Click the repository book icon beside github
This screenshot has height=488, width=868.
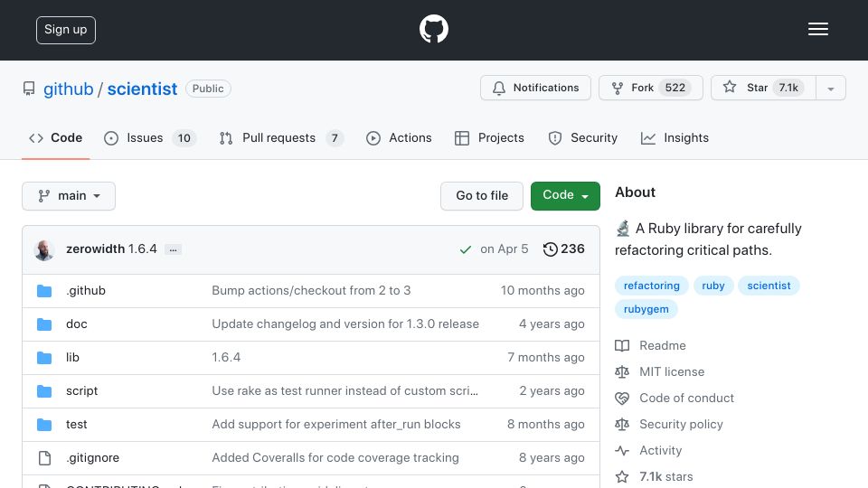point(29,89)
